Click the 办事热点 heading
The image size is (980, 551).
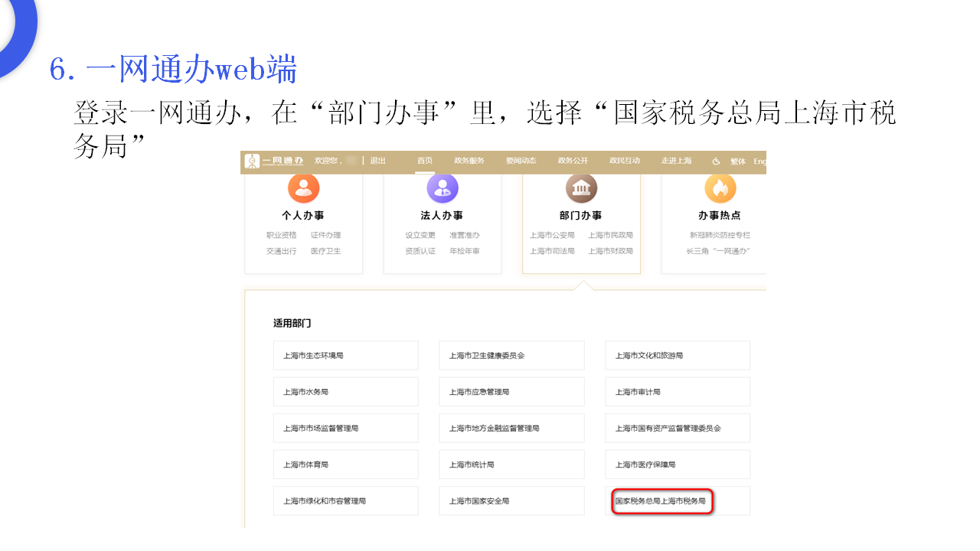pos(720,216)
